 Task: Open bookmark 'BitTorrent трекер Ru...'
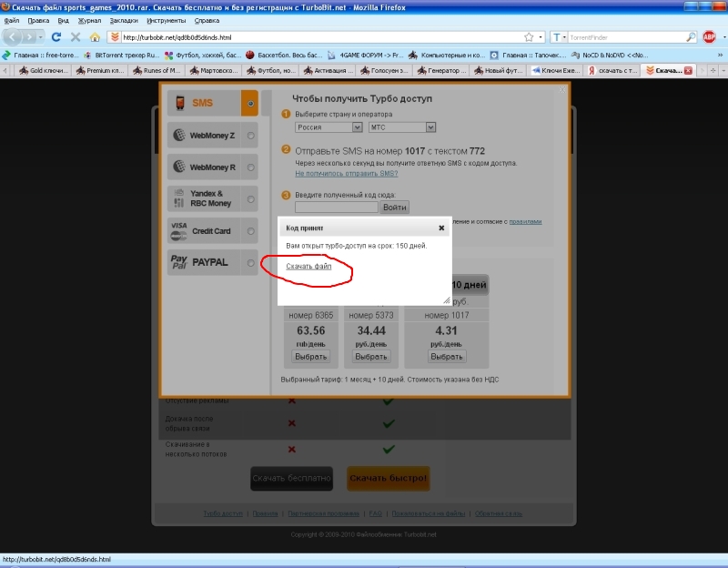[x=122, y=55]
